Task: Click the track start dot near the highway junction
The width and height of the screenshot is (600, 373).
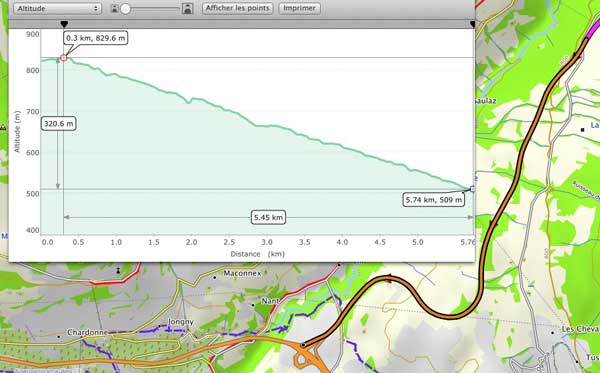Action: point(303,345)
